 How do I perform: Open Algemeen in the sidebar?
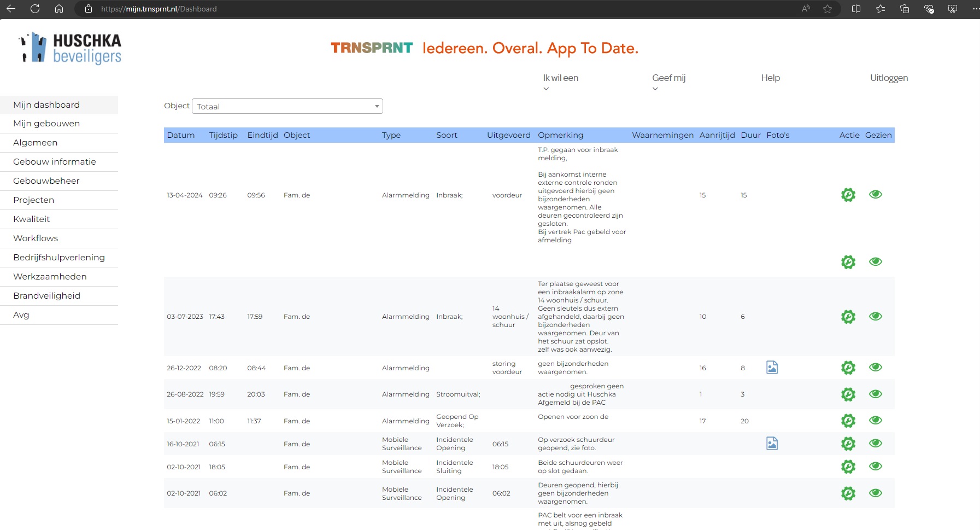(x=59, y=143)
